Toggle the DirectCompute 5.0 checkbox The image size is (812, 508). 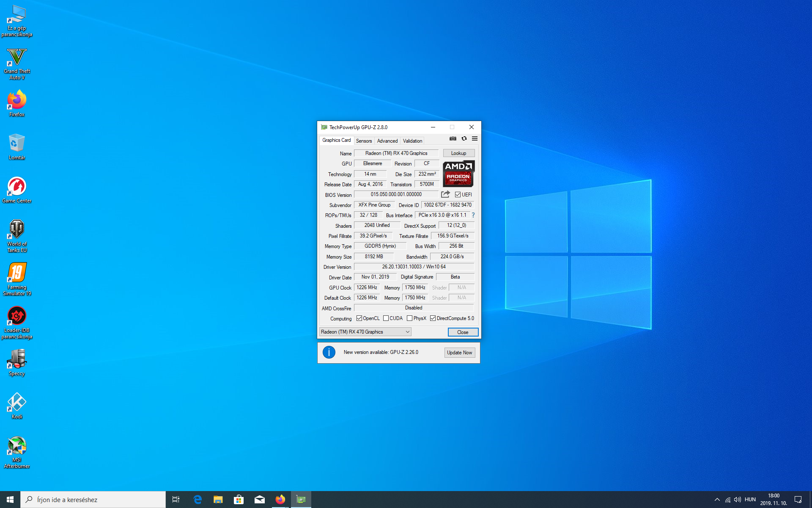pos(433,318)
